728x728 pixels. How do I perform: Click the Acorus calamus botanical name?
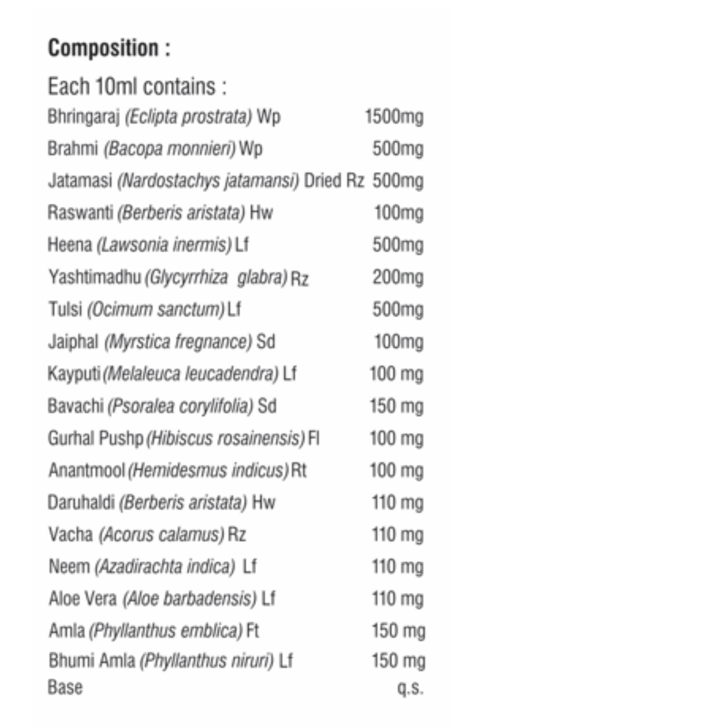[x=162, y=535]
